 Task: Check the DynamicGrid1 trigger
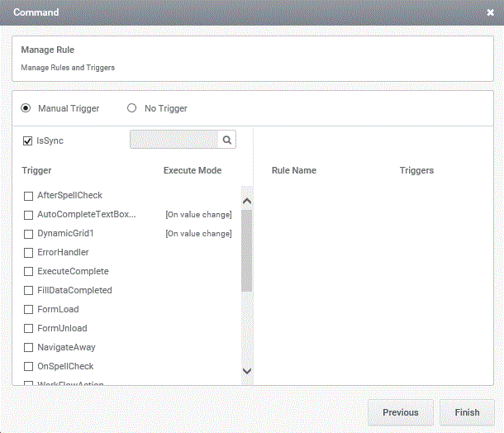[x=29, y=234]
